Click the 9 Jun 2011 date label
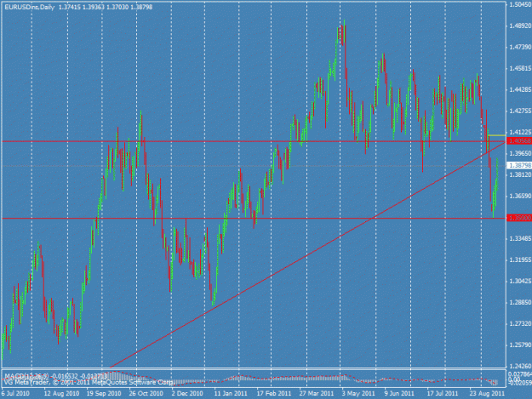The width and height of the screenshot is (532, 399). pos(399,394)
